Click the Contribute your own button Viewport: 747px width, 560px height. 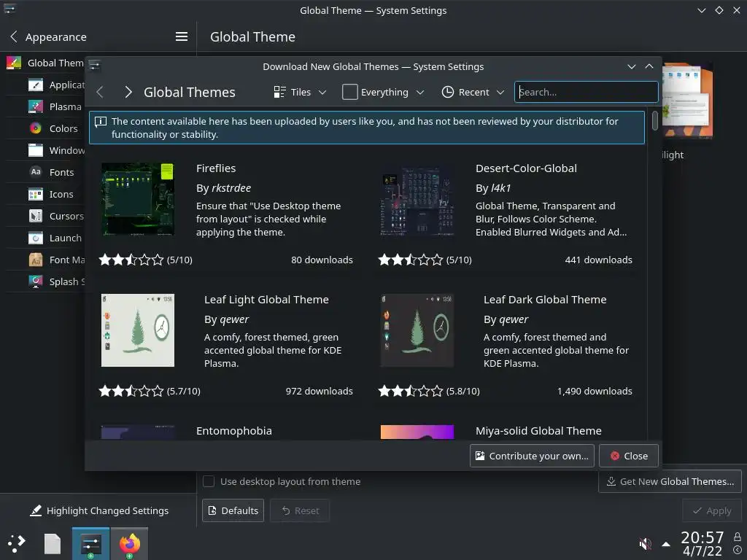click(532, 456)
